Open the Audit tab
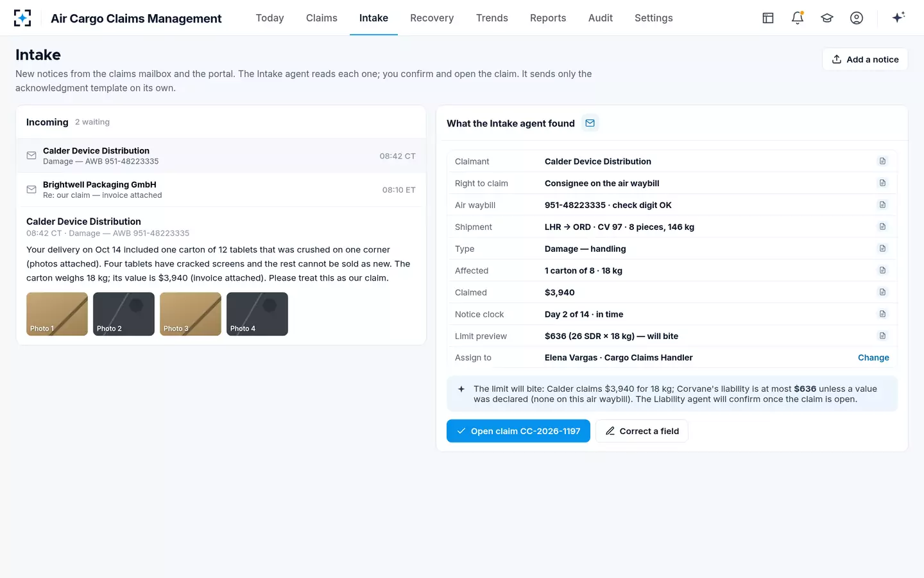Viewport: 924px width, 578px height. [601, 18]
